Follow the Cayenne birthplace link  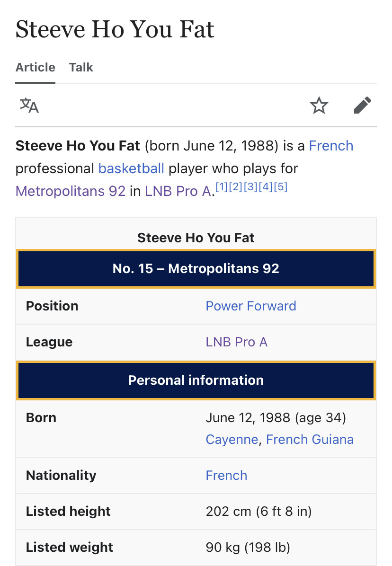coord(232,439)
